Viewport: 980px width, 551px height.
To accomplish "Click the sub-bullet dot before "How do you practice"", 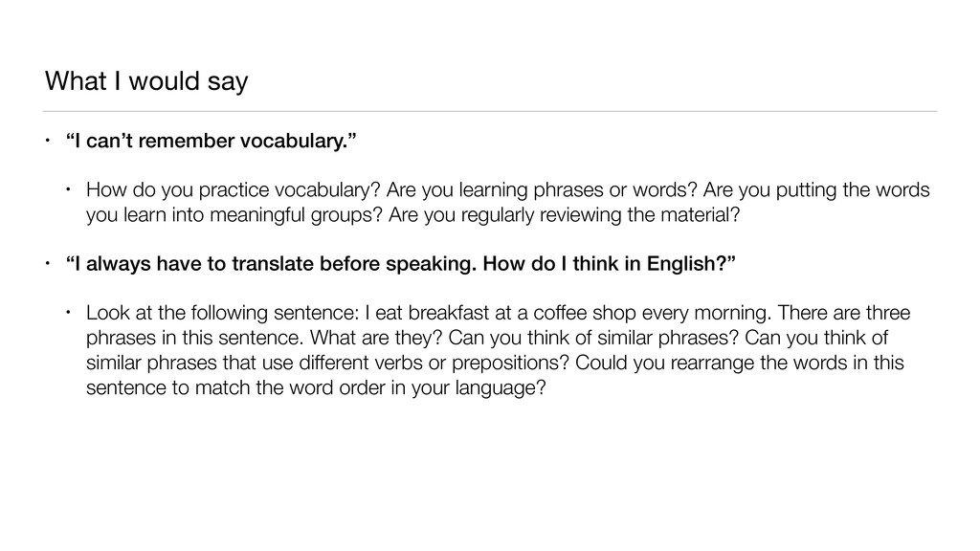I will pyautogui.click(x=70, y=188).
